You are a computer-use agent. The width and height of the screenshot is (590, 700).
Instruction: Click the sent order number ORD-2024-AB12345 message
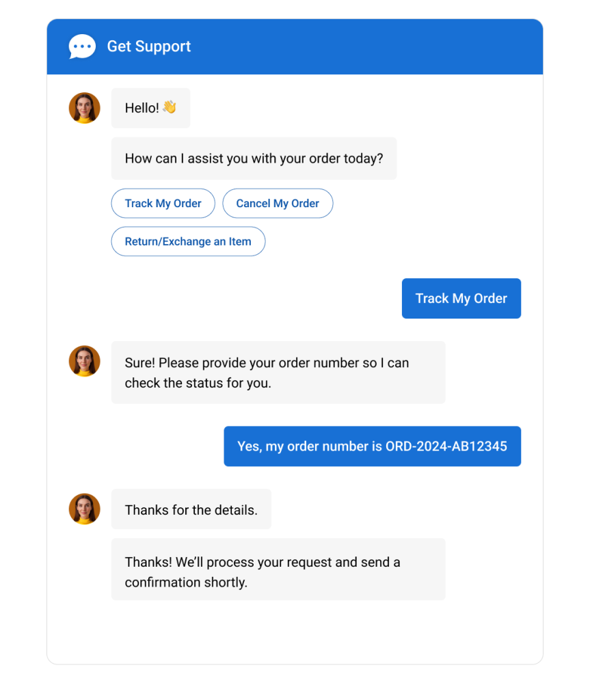[x=372, y=446]
